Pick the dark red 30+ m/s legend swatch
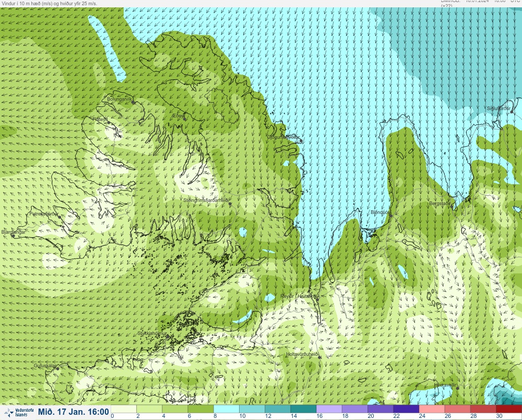The height and width of the screenshot is (420, 522). tap(508, 409)
